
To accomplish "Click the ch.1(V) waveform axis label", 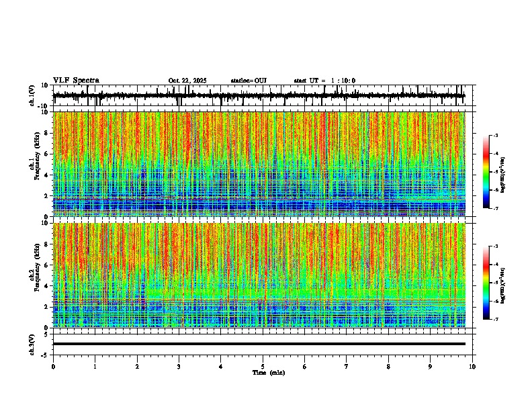I will [x=32, y=95].
